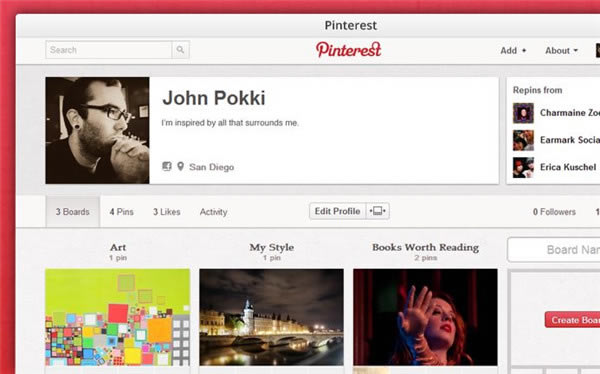Click the John Pokki profile name
Image resolution: width=600 pixels, height=374 pixels.
click(x=214, y=98)
